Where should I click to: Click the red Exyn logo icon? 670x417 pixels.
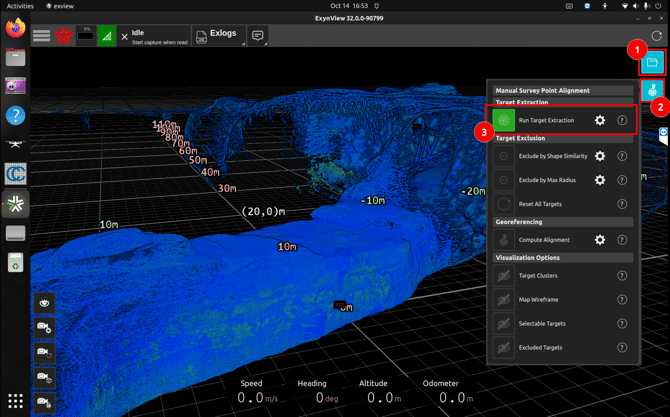click(64, 36)
